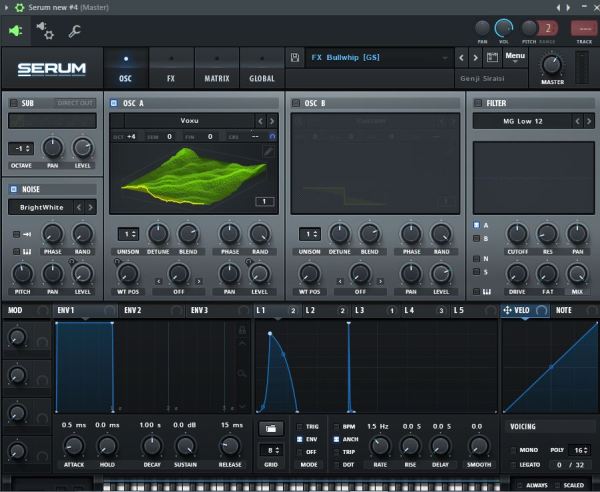Go to previous plugin preset arrow in title bar
This screenshot has width=600, height=492.
[558, 7]
